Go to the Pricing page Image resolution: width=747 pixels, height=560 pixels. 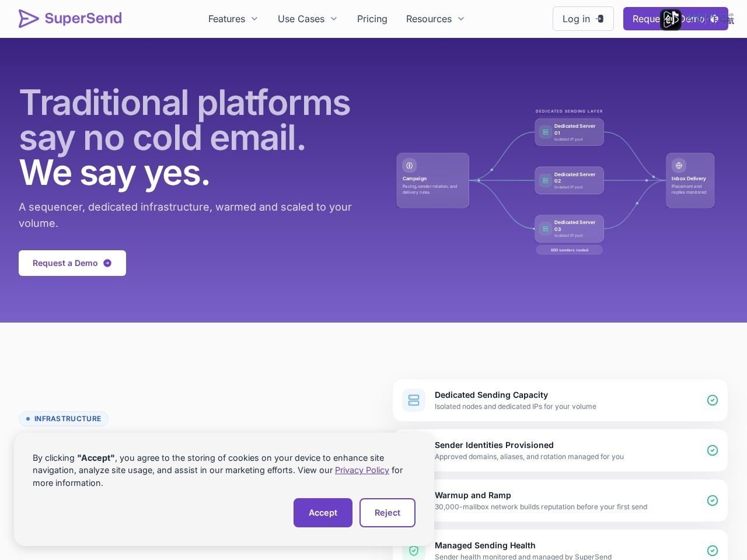pos(372,19)
